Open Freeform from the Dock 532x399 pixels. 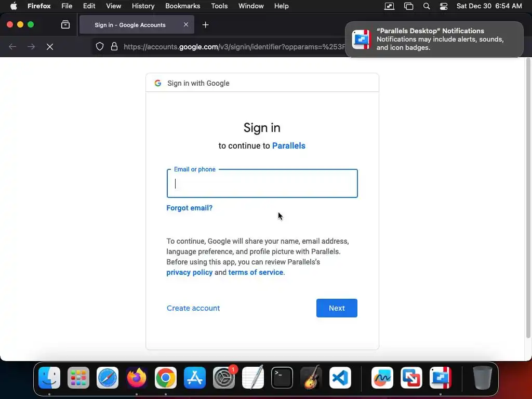click(382, 378)
